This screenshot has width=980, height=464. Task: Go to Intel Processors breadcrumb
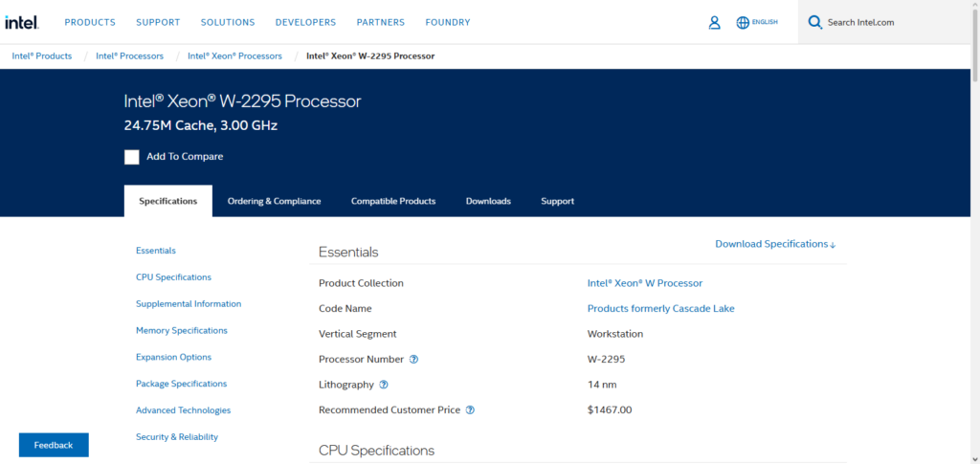(x=129, y=56)
